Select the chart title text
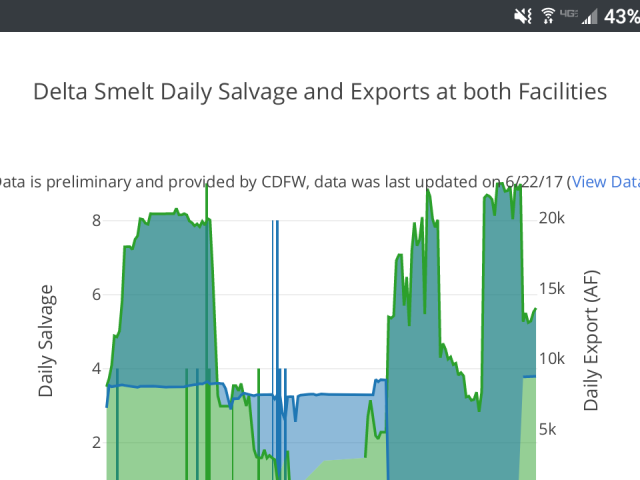 pos(320,91)
